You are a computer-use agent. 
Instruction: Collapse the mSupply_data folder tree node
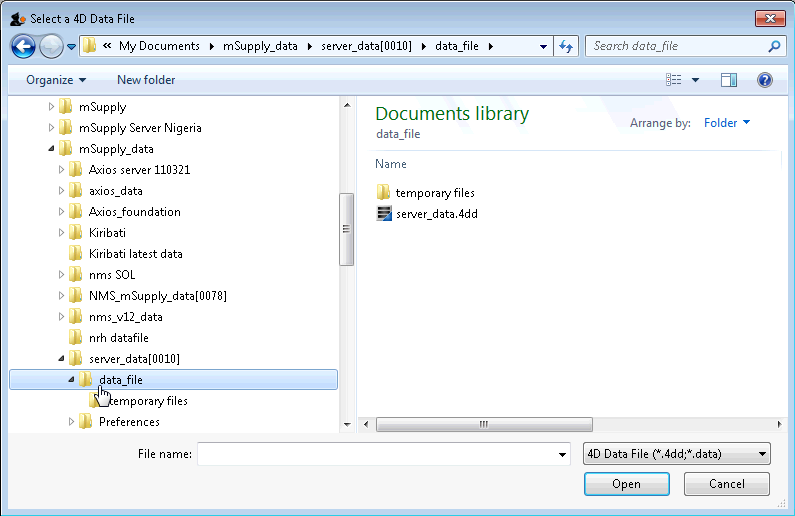point(51,149)
